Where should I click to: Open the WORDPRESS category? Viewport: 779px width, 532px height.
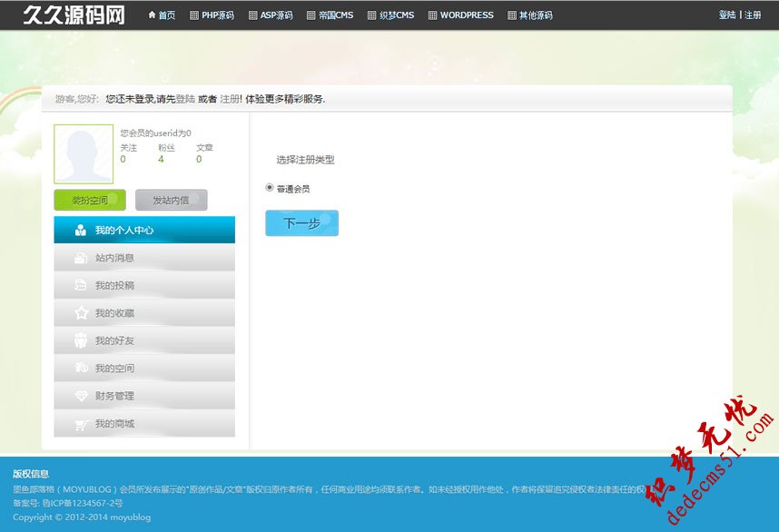(460, 15)
